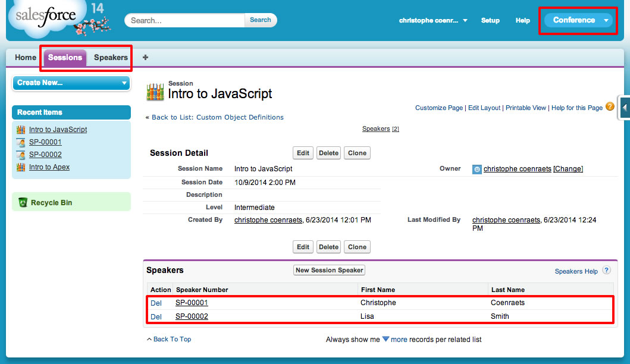Click the owner avatar icon beside christophe coenraets
630x364 pixels.
coord(477,169)
